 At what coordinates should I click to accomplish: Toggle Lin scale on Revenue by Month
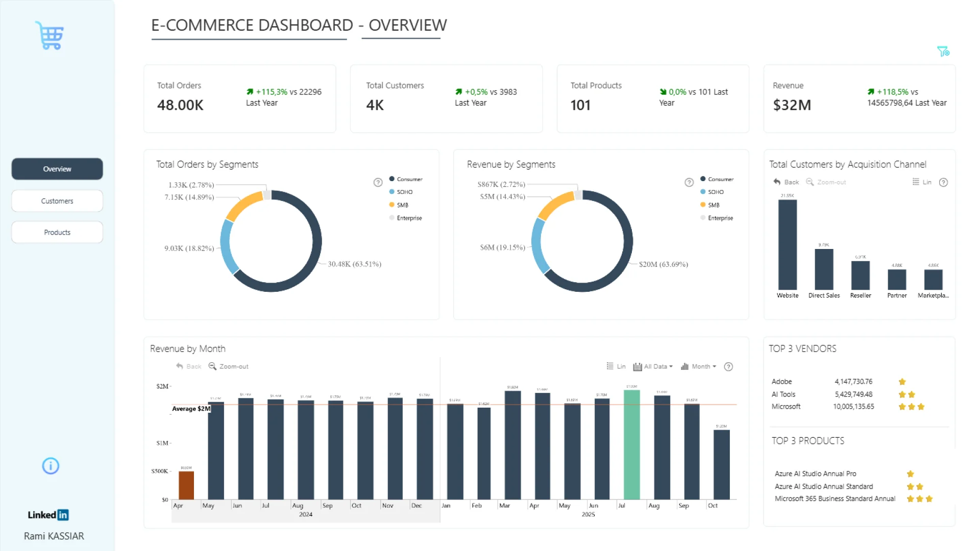616,366
